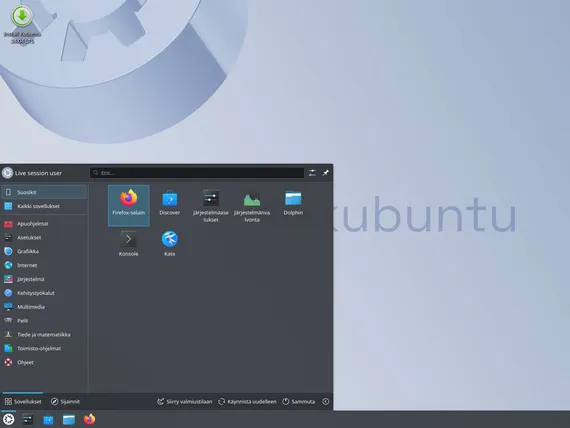Open Multimedia category
The height and width of the screenshot is (428, 570).
click(44, 307)
